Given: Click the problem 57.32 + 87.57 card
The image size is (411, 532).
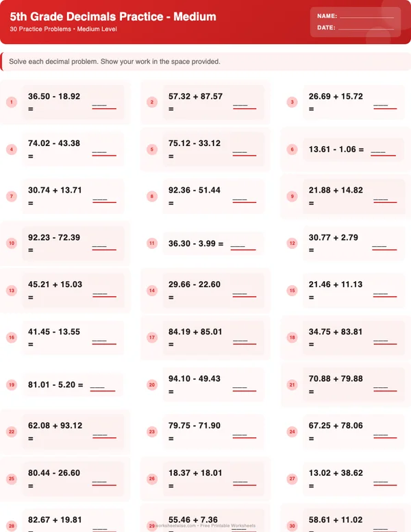Looking at the screenshot, I should 205,102.
